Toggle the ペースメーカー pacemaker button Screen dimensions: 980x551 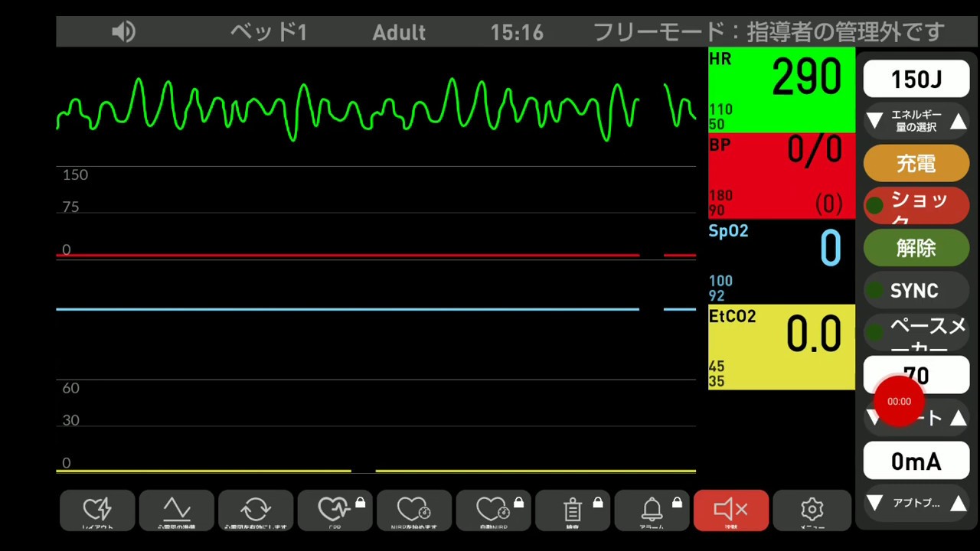916,333
